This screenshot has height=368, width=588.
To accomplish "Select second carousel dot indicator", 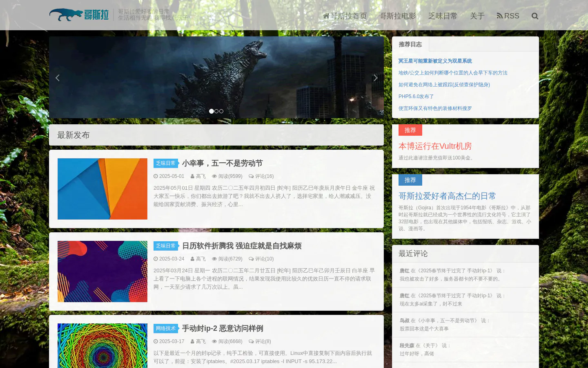I will coord(216,111).
